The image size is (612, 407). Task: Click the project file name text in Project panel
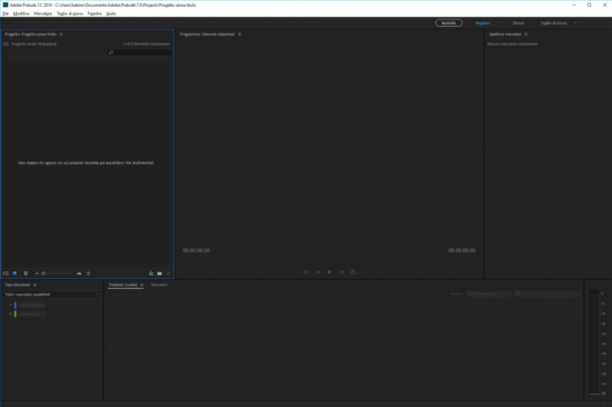coord(34,44)
